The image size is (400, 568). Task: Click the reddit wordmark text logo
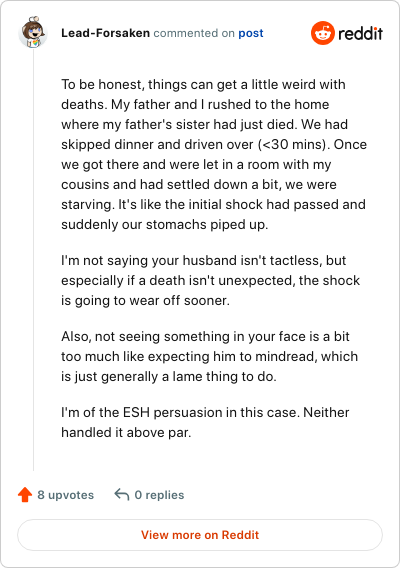[x=360, y=34]
